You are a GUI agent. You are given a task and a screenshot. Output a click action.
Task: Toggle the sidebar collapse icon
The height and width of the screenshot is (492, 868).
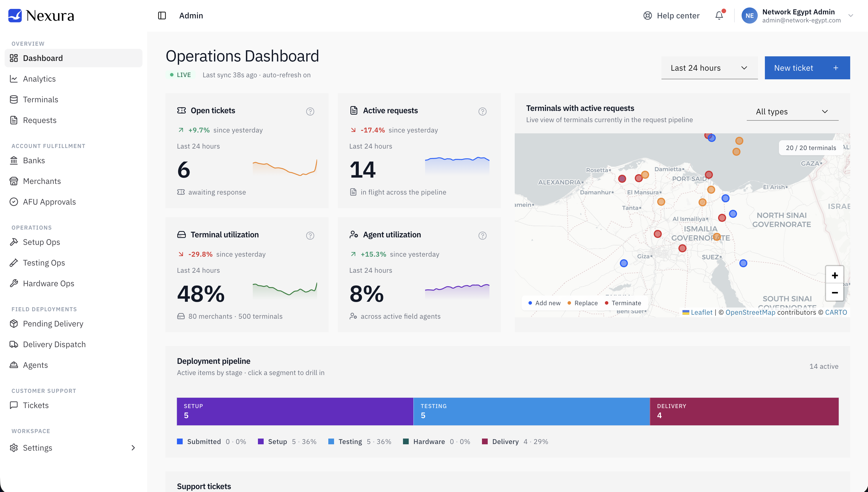pos(162,16)
